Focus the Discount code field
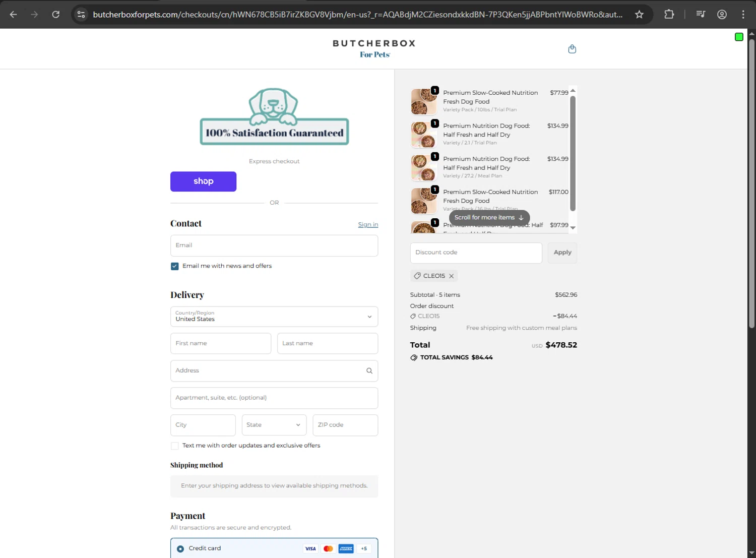756x558 pixels. click(x=476, y=253)
